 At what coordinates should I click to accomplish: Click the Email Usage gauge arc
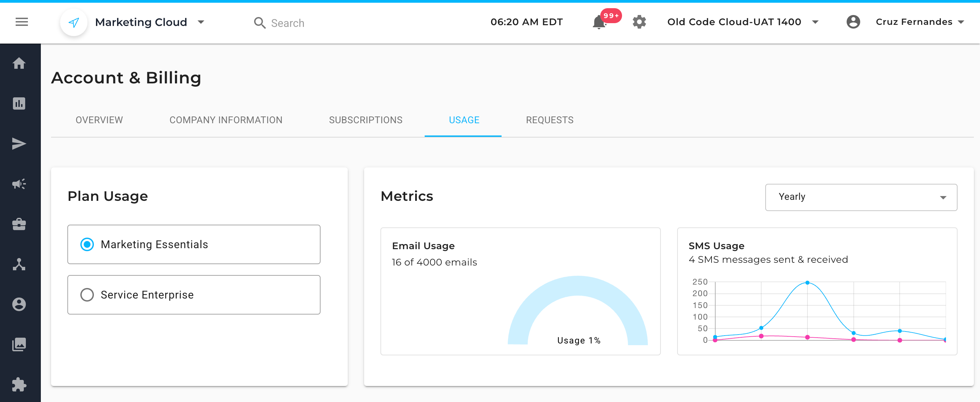577,286
